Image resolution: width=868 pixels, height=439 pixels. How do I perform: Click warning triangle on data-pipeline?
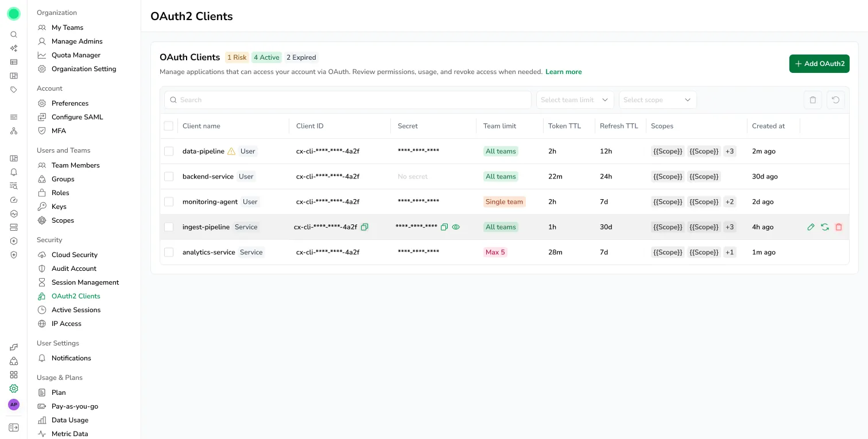pyautogui.click(x=231, y=151)
